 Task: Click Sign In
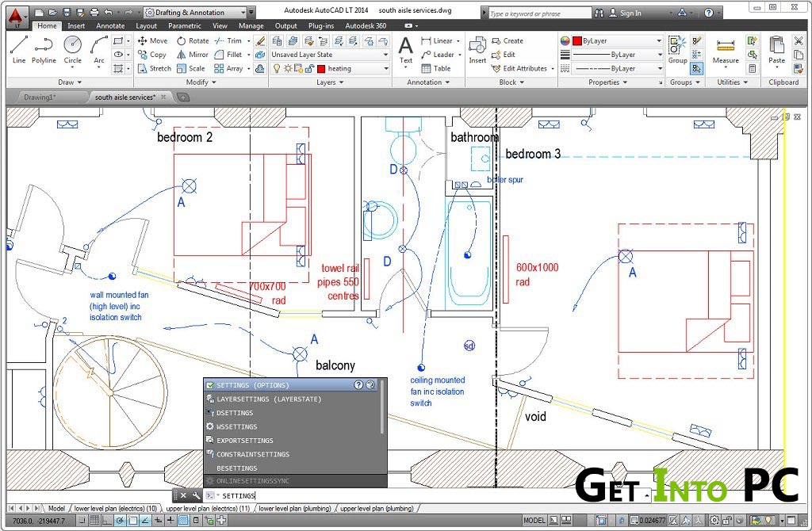pyautogui.click(x=625, y=13)
